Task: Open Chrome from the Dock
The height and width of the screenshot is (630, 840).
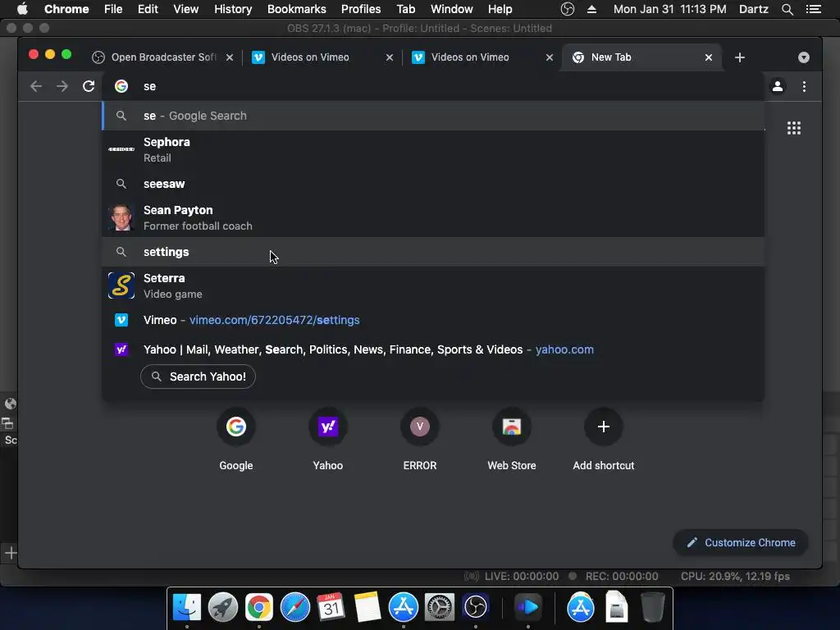Action: point(258,607)
